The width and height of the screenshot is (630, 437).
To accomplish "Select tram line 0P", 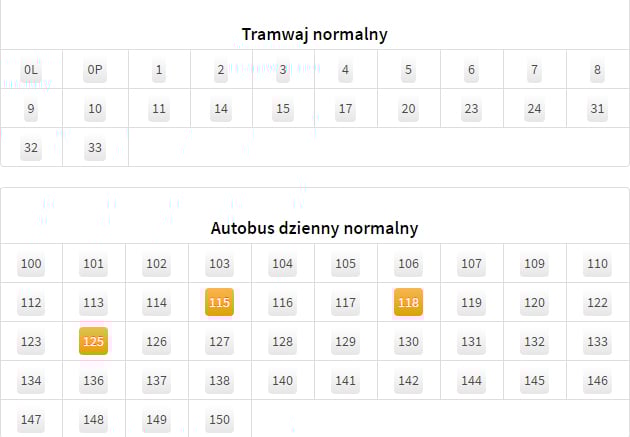I will click(x=95, y=70).
